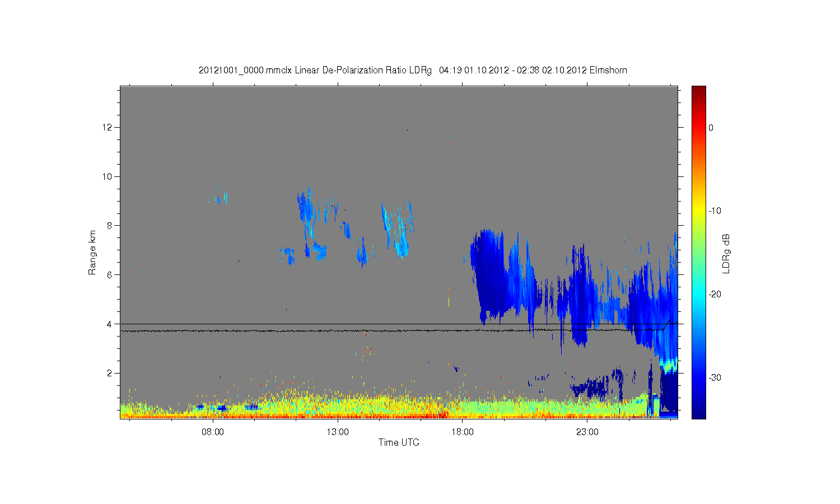Click the range tick label 10
The image size is (840, 504).
click(108, 176)
